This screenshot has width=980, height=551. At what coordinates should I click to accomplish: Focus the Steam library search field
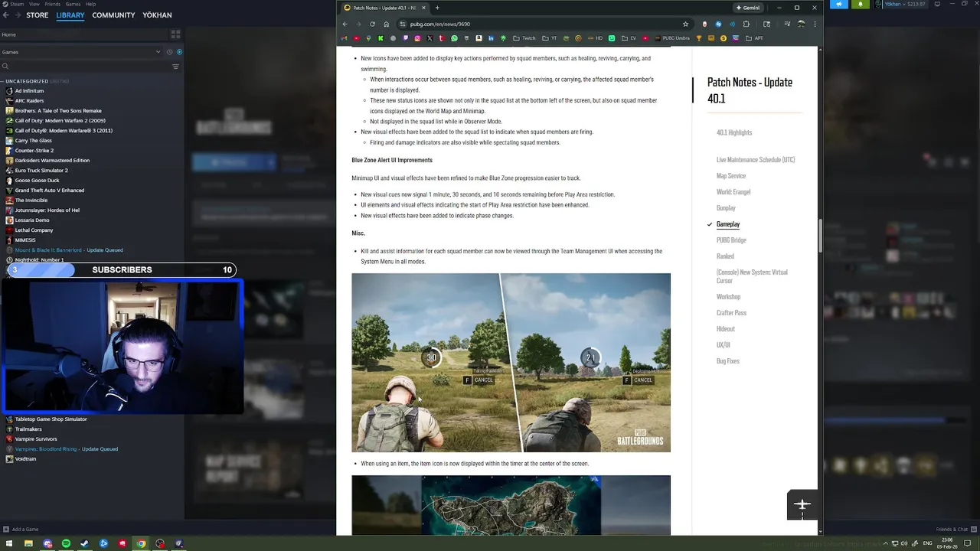click(x=84, y=67)
